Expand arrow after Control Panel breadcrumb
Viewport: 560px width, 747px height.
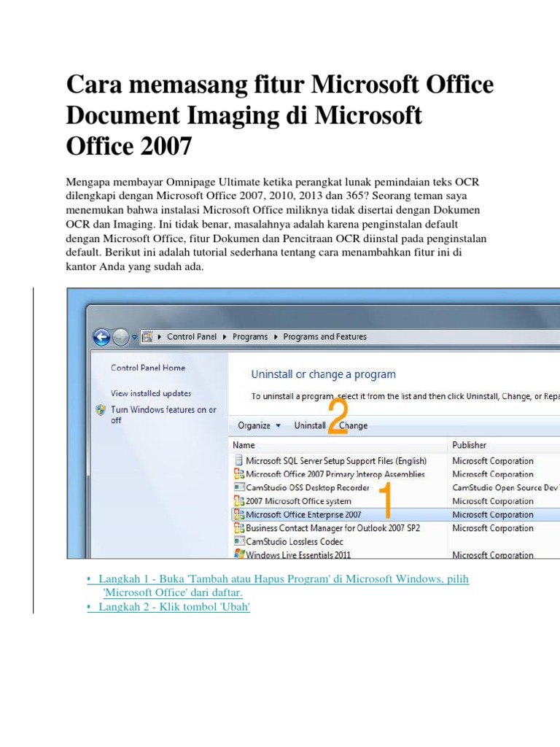(225, 337)
